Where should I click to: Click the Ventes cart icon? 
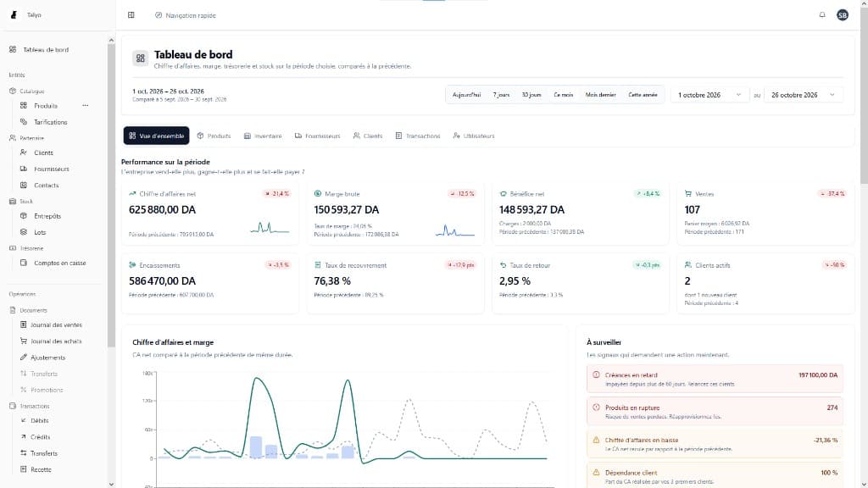688,194
